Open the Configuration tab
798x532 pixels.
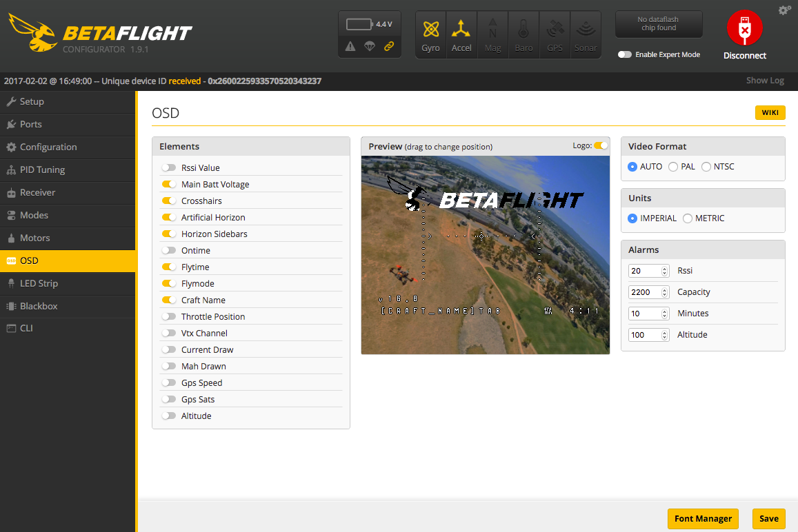68,147
